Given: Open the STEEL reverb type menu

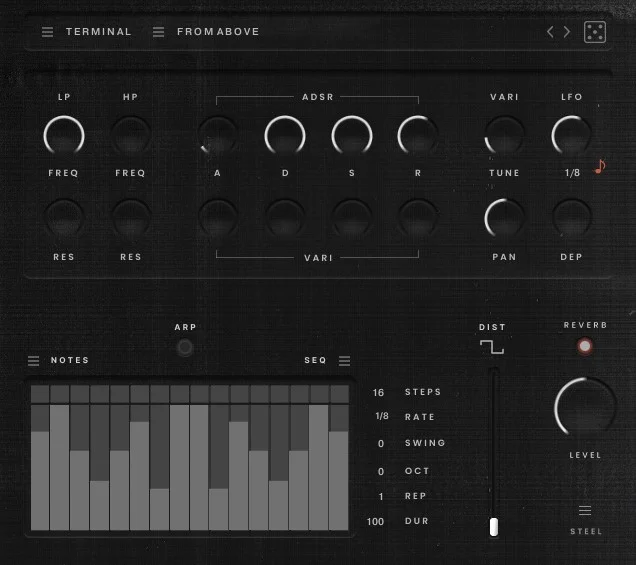Looking at the screenshot, I should point(585,510).
